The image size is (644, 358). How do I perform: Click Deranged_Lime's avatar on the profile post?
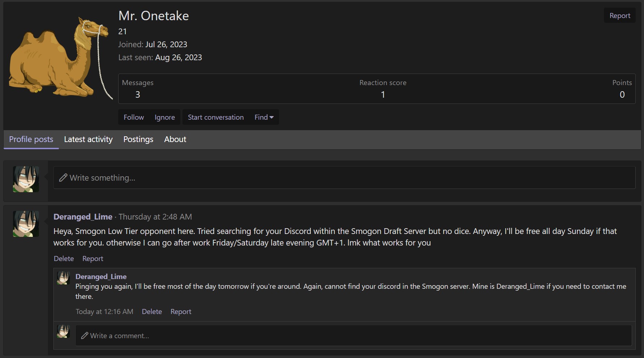[26, 224]
